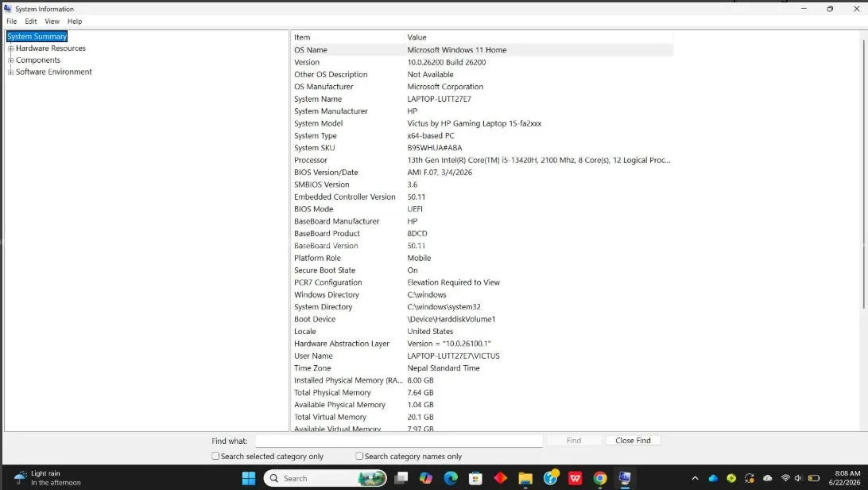Image resolution: width=868 pixels, height=490 pixels.
Task: Click the green circular tray icon
Action: [731, 478]
